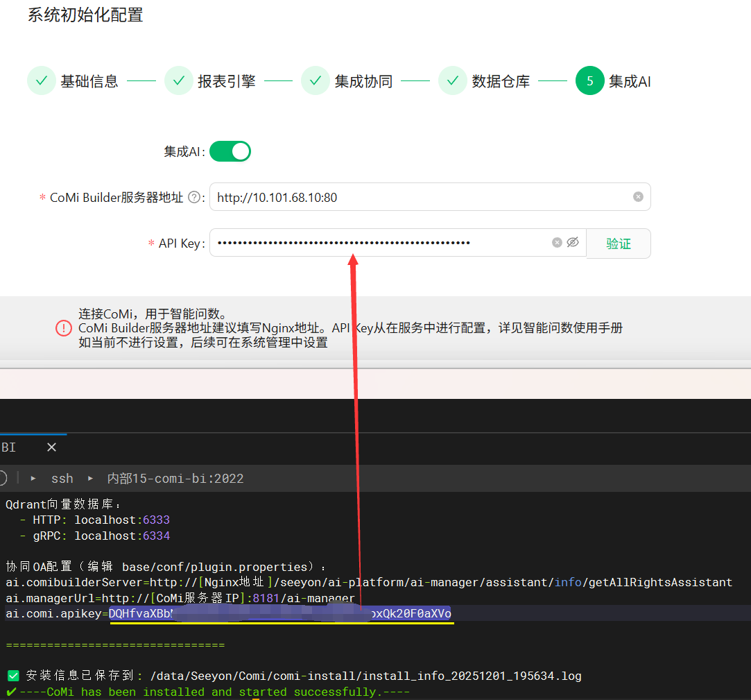This screenshot has width=751, height=700.
Task: Select the step 5 集成AI circle
Action: point(589,81)
